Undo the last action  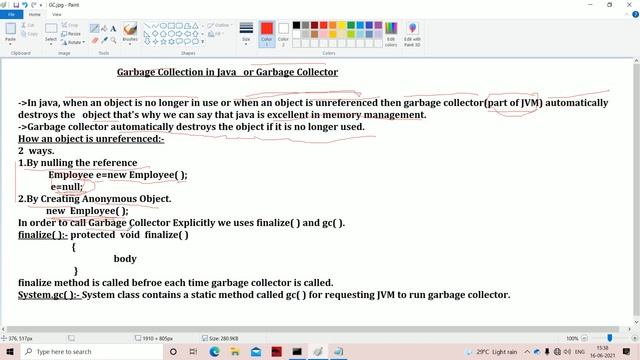(x=24, y=5)
